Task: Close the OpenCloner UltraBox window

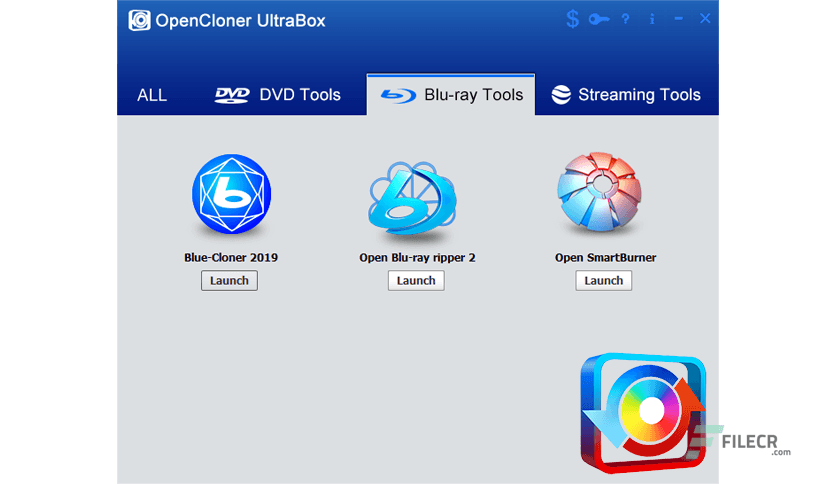Action: [705, 19]
